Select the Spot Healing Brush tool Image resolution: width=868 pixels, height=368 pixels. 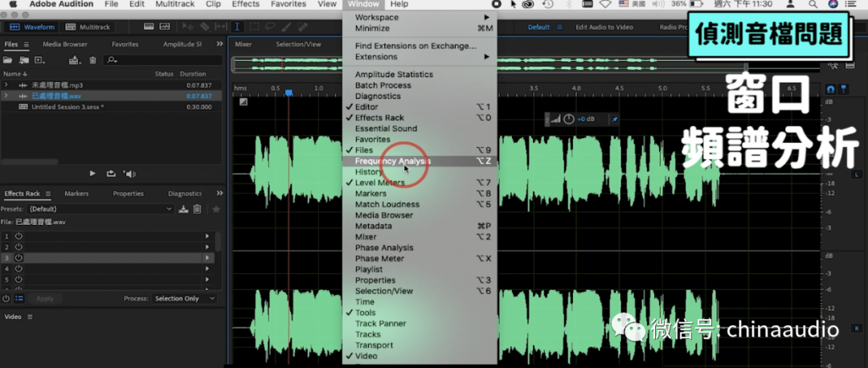(302, 27)
